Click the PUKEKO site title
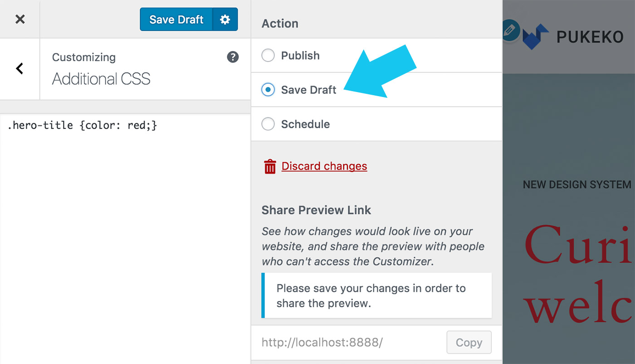Viewport: 635px width, 364px height. point(590,37)
